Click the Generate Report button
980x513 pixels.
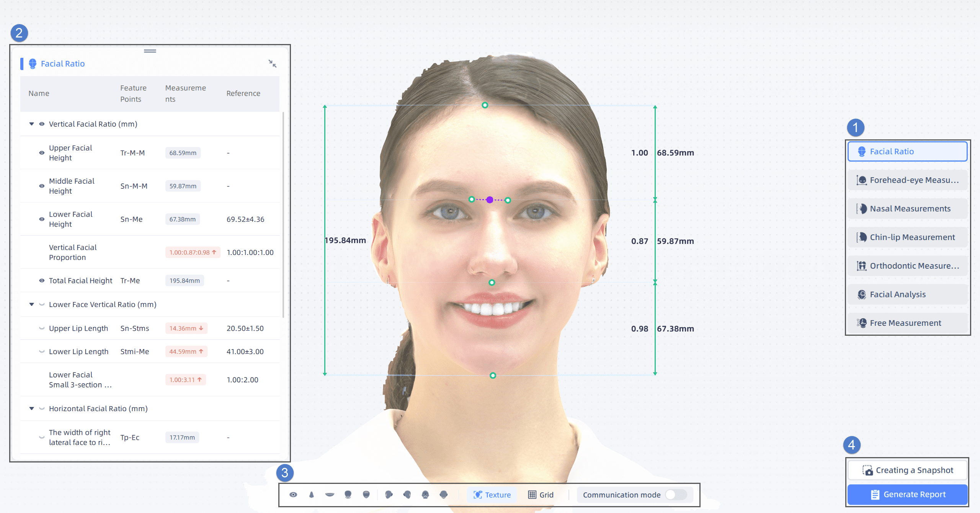coord(907,495)
